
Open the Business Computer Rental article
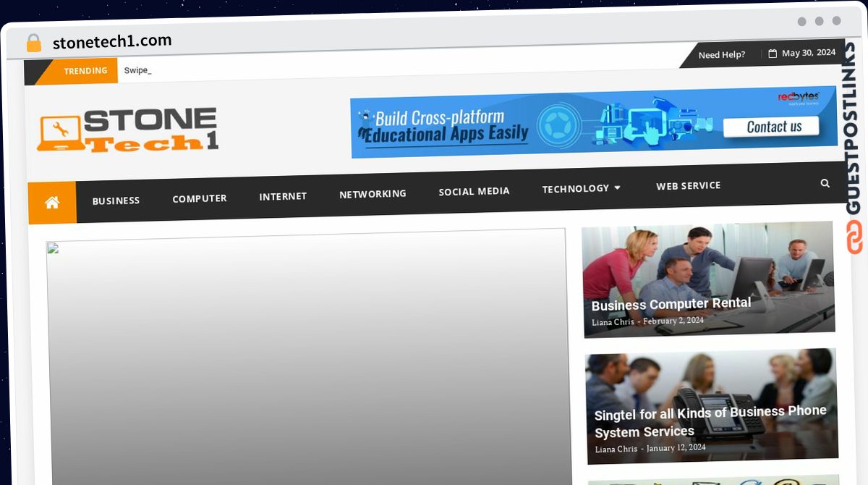click(671, 304)
